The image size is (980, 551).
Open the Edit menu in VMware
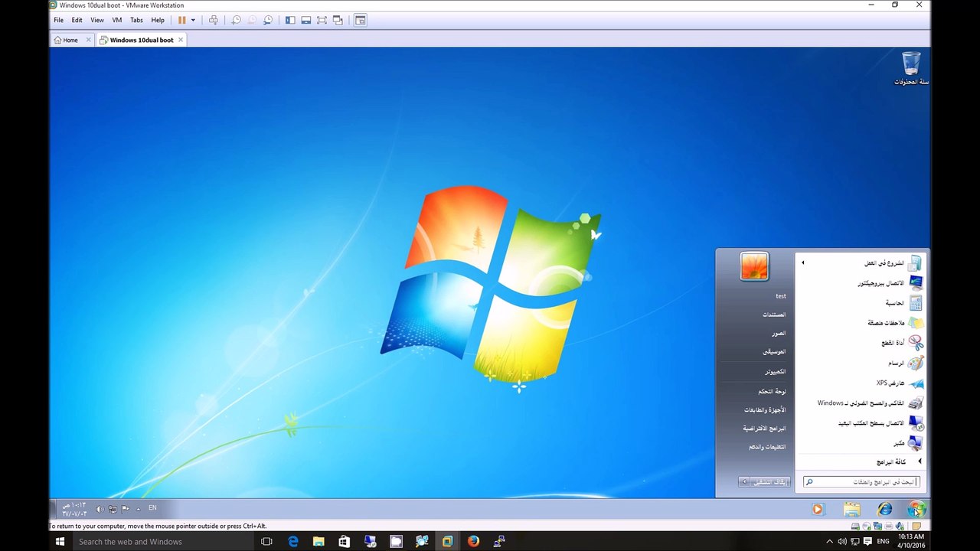pyautogui.click(x=77, y=20)
